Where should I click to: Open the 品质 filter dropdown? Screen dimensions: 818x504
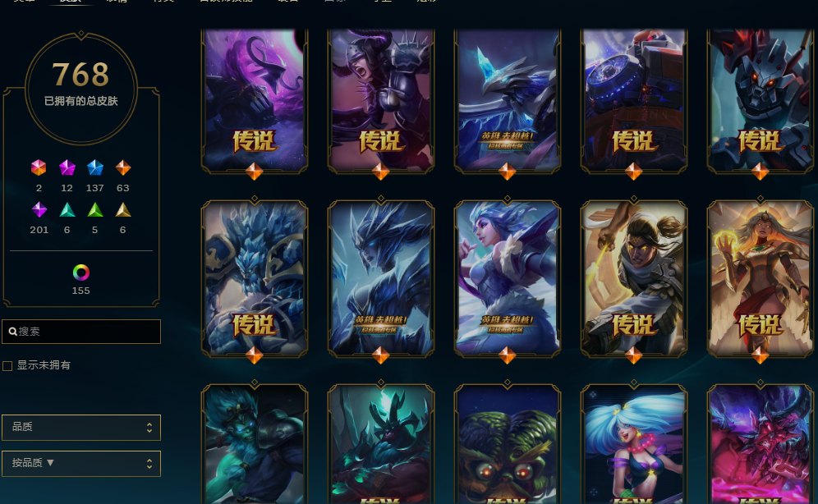[81, 428]
